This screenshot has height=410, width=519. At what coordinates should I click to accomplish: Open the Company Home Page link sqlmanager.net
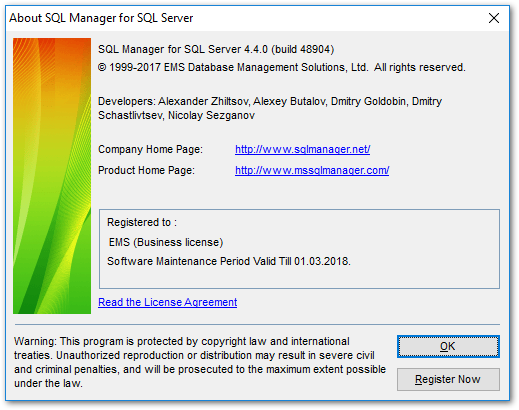pyautogui.click(x=302, y=149)
